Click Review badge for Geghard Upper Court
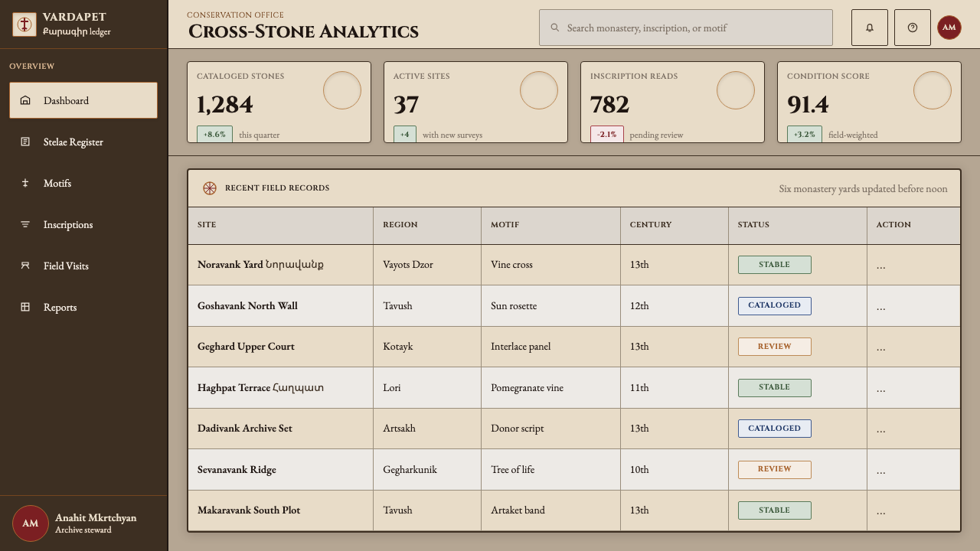Image resolution: width=980 pixels, height=551 pixels. click(x=774, y=347)
